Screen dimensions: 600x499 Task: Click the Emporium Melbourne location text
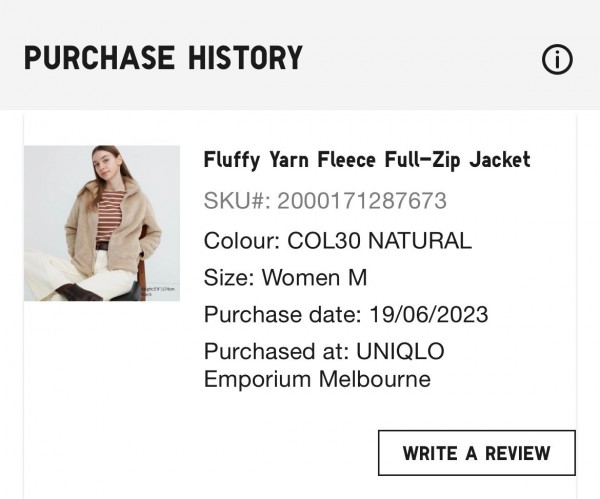tap(317, 379)
